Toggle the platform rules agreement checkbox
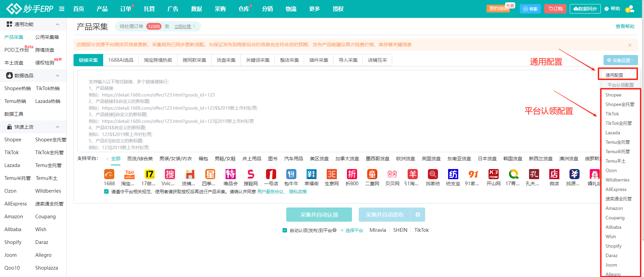644x277 pixels. [x=107, y=192]
